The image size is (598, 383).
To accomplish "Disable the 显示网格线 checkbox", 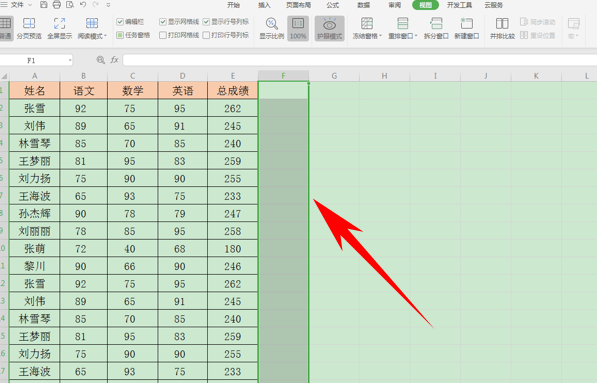I will [x=163, y=22].
